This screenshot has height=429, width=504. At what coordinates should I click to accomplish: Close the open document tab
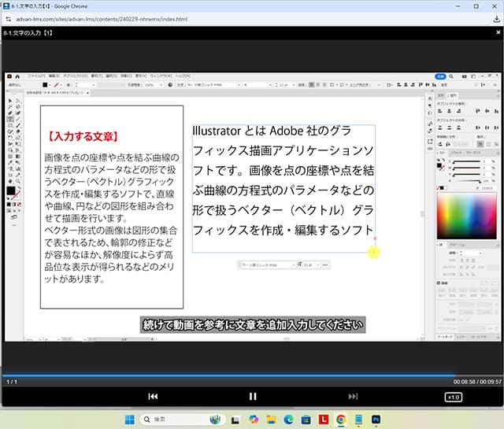point(87,93)
